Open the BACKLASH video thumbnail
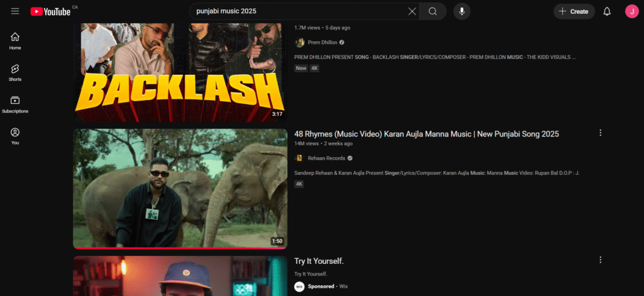The width and height of the screenshot is (644, 296). [180, 72]
